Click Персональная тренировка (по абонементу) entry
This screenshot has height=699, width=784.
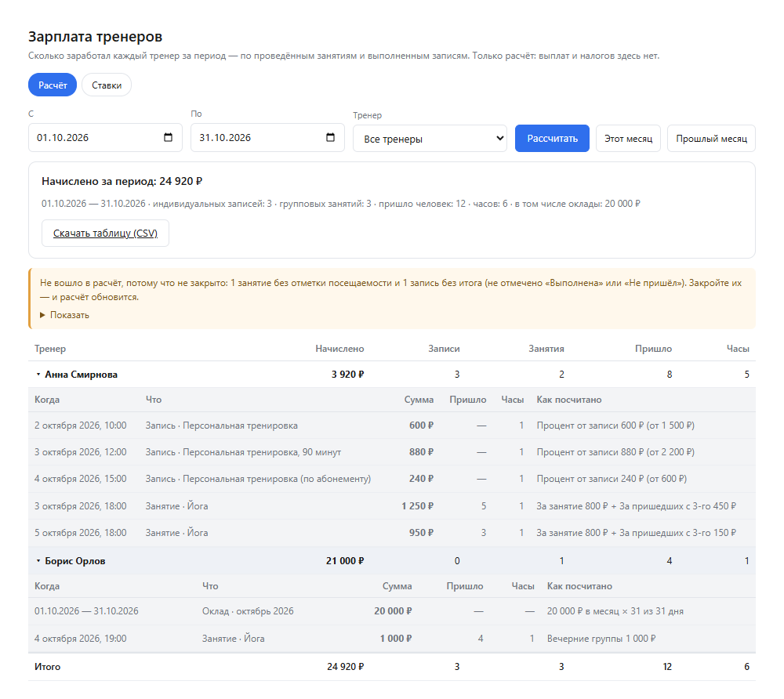pos(259,479)
